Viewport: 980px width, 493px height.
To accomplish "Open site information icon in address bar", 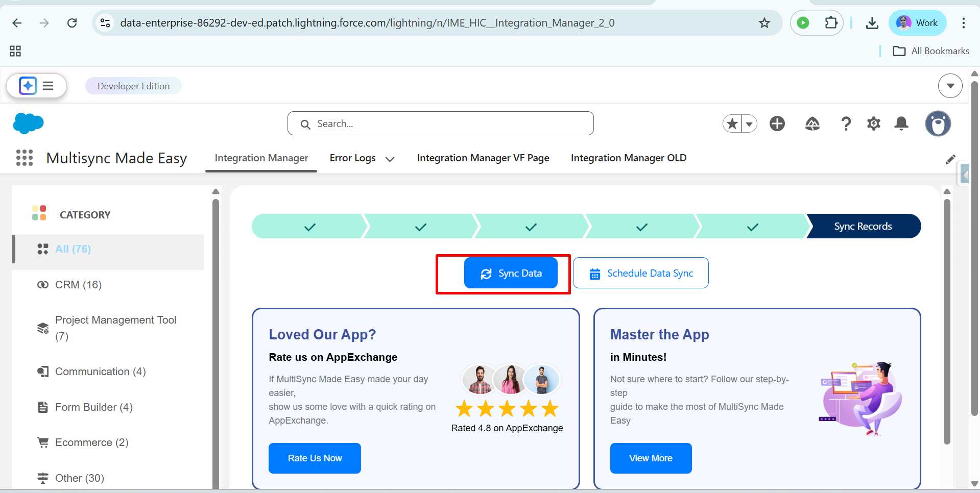I will point(105,23).
